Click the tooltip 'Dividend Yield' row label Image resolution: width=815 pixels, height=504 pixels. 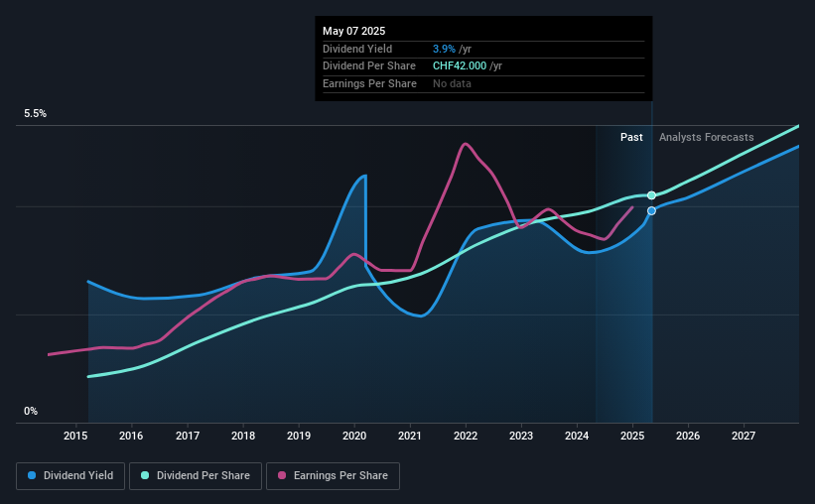[357, 49]
